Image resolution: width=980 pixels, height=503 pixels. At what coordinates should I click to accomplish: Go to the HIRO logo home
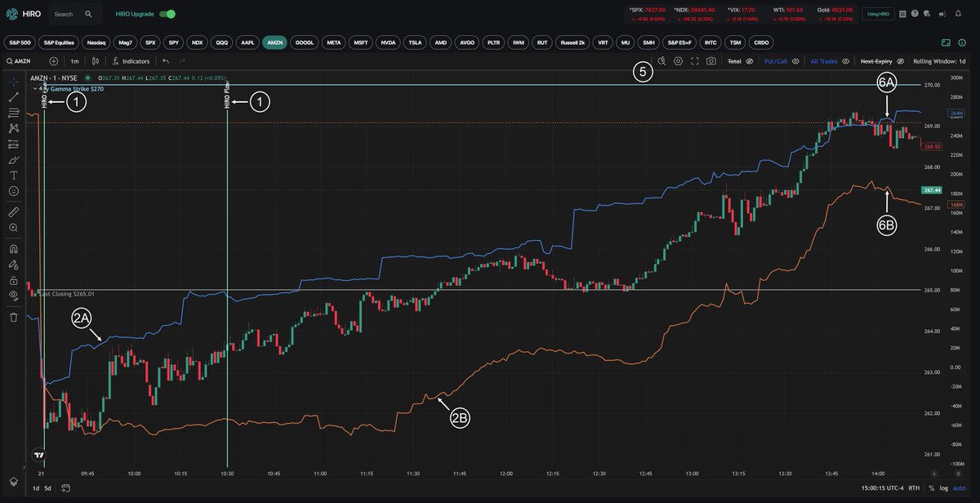(23, 14)
